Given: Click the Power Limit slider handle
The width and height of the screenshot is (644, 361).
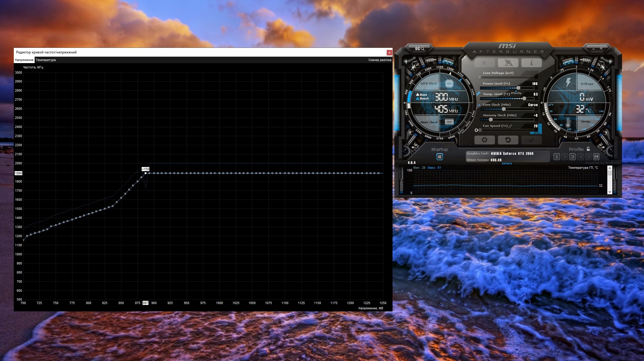Looking at the screenshot, I should (518, 88).
